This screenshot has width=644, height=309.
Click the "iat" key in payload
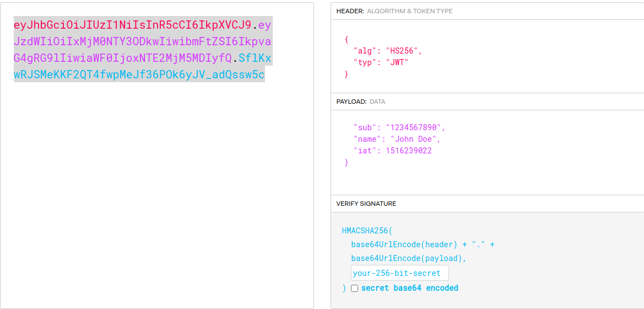click(x=365, y=151)
